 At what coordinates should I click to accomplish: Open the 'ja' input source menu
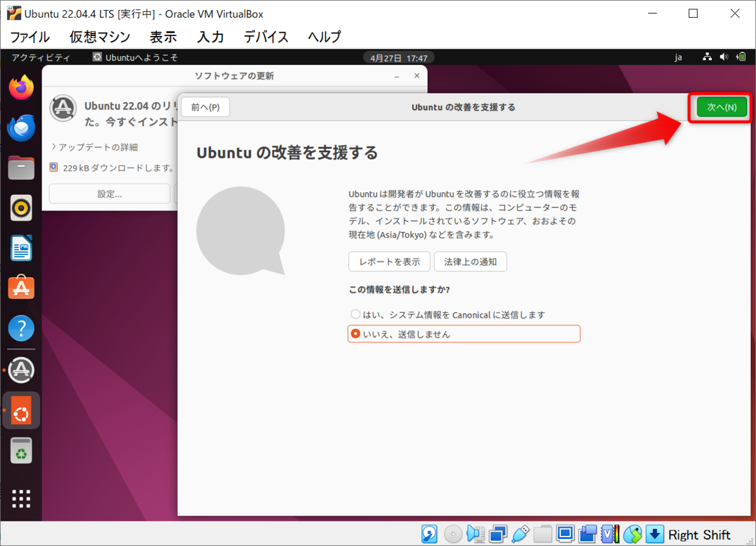pos(679,57)
